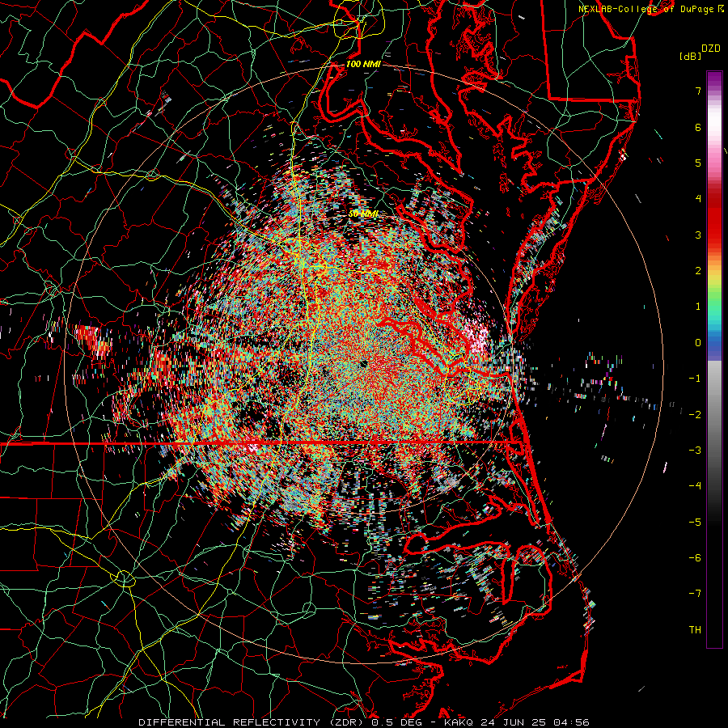Viewport: 728px width, 728px height.
Task: Click the 1 dB scale label
Action: (698, 307)
